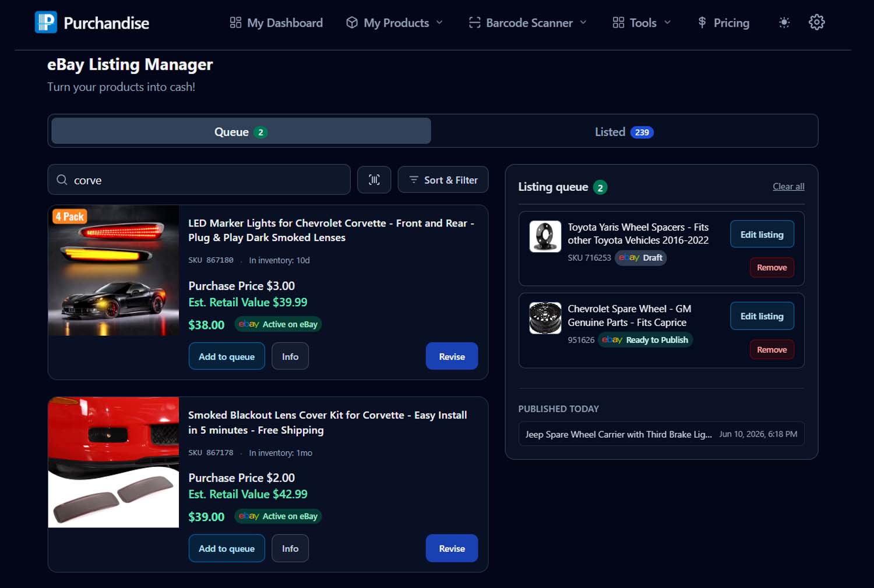The width and height of the screenshot is (874, 588).
Task: Click the barcode scan icon beside search
Action: [374, 179]
